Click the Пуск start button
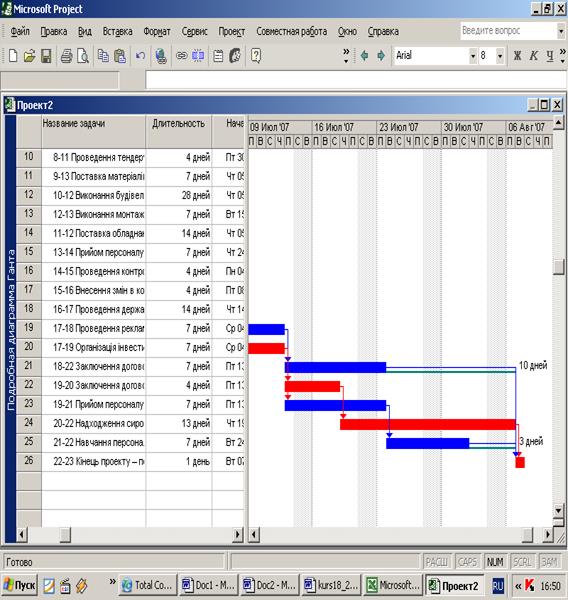This screenshot has height=600, width=568. [x=19, y=585]
